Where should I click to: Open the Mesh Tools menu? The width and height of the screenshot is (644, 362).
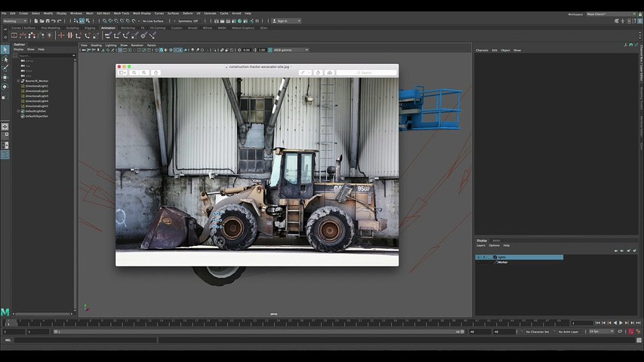pyautogui.click(x=122, y=14)
